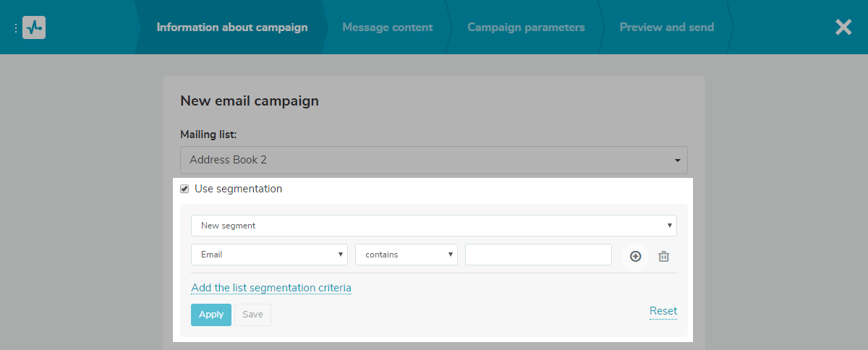Focus the segment condition value input field
Viewport: 868px width, 350px height.
click(x=538, y=255)
